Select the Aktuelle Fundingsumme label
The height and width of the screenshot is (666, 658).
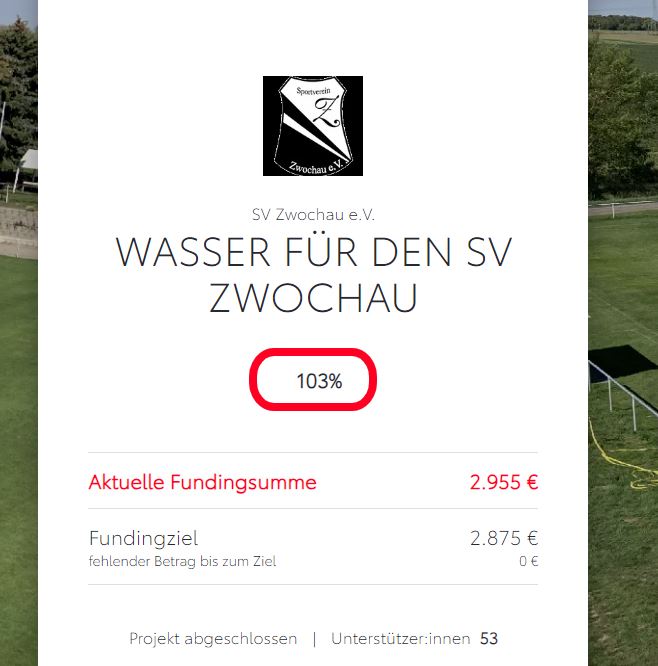pos(203,483)
